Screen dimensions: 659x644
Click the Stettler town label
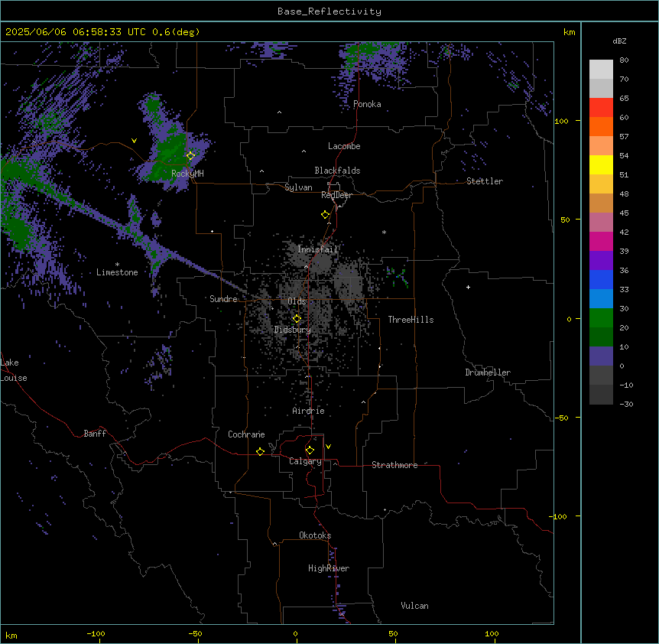click(485, 181)
